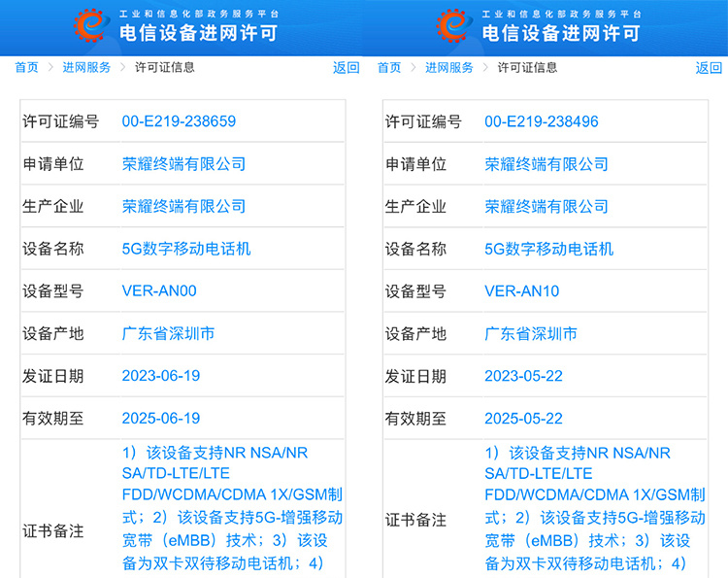Viewport: 728px width, 578px height.
Task: Click 生产企业 value in left panel
Action: pos(183,206)
